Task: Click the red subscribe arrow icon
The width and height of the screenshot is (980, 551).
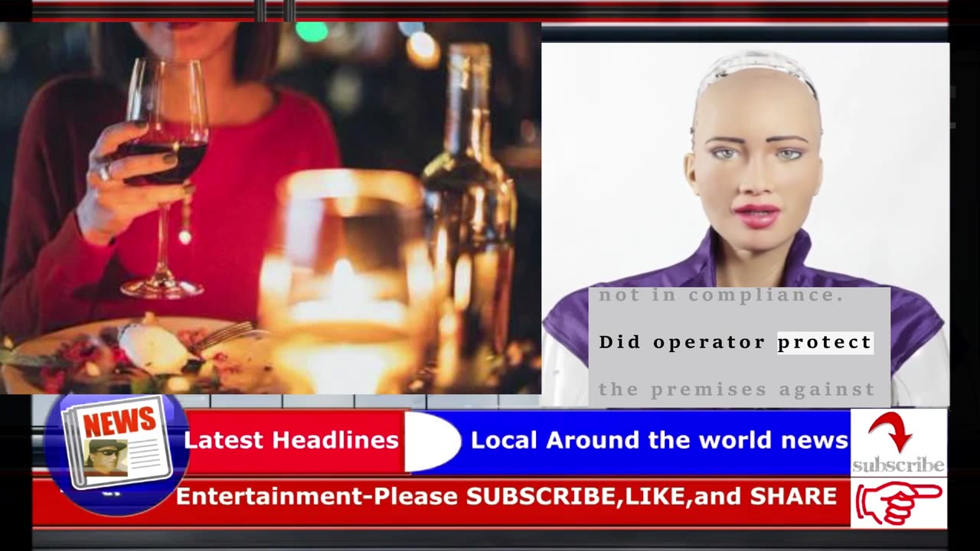Action: tap(891, 431)
